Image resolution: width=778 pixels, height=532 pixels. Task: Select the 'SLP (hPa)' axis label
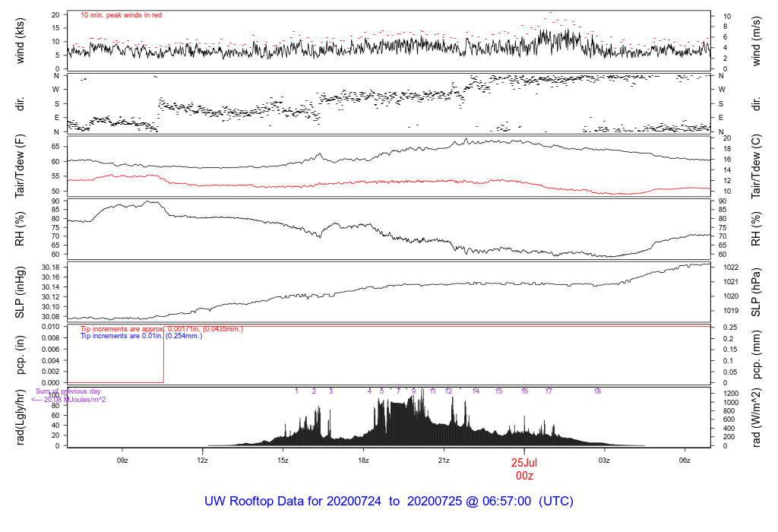coord(756,293)
